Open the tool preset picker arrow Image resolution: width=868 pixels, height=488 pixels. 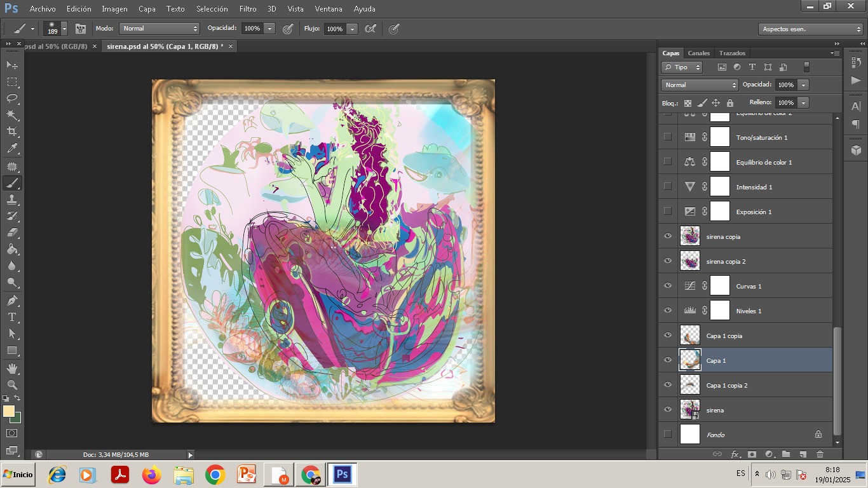[32, 29]
